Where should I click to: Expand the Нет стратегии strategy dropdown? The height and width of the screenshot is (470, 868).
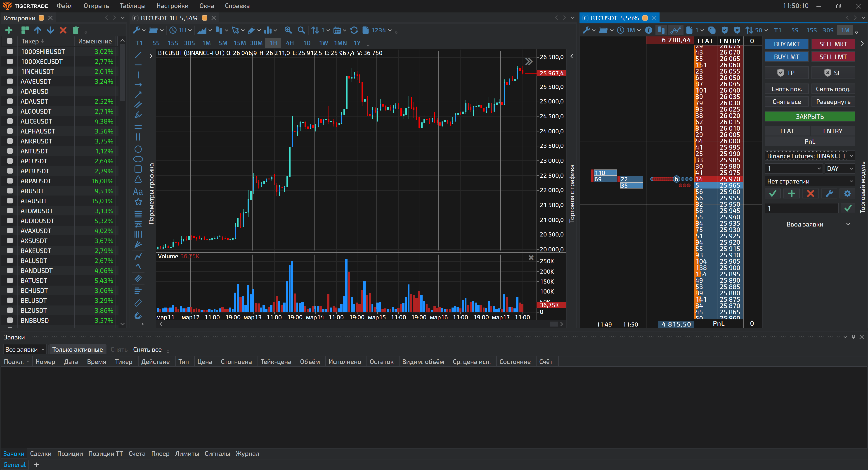810,181
